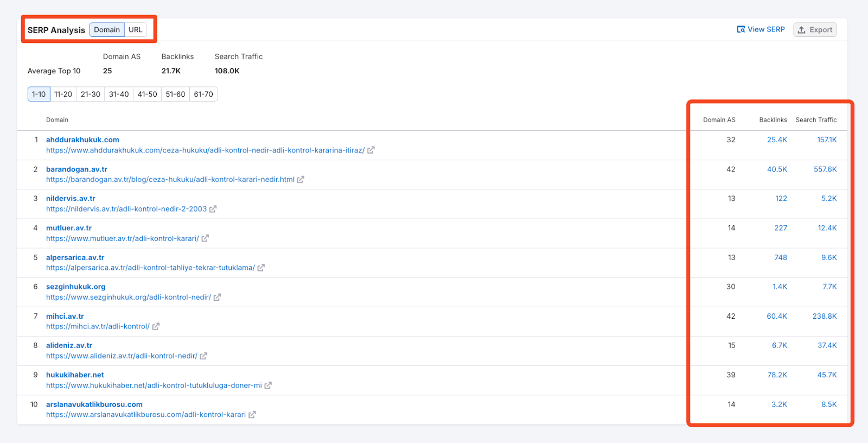This screenshot has height=443, width=868.
Task: Click the 40.5K backlinks value
Action: pyautogui.click(x=777, y=169)
